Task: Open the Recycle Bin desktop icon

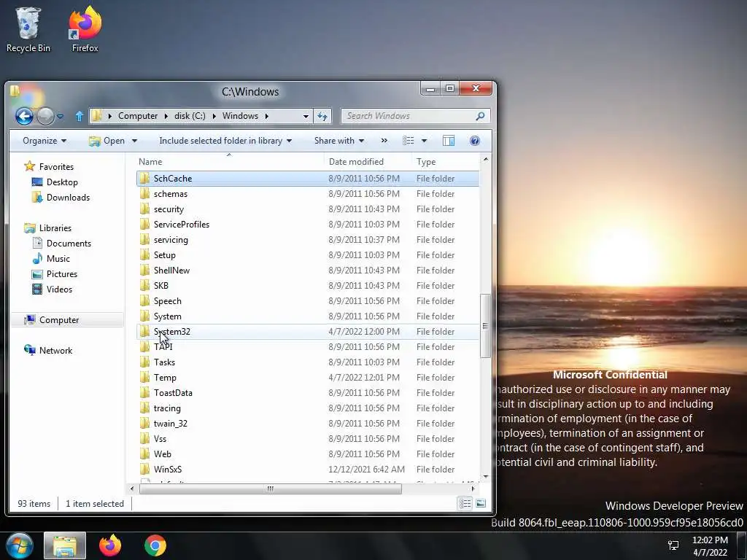Action: (x=28, y=29)
